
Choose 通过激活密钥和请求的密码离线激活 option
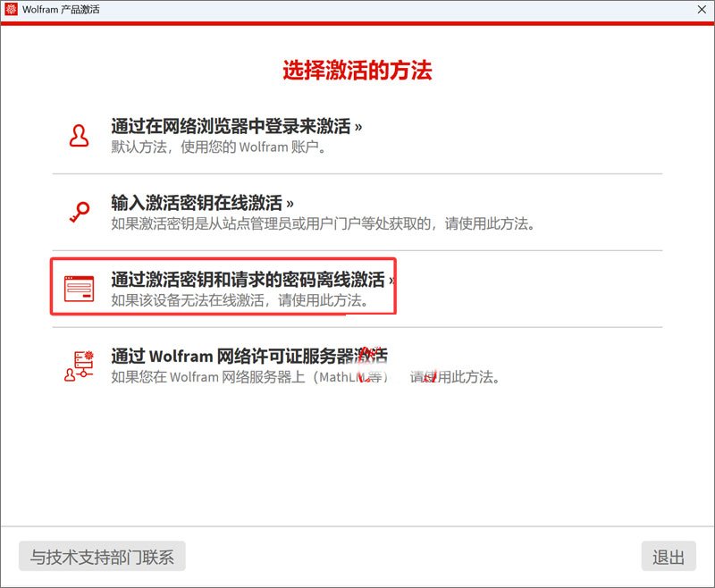pyautogui.click(x=252, y=280)
